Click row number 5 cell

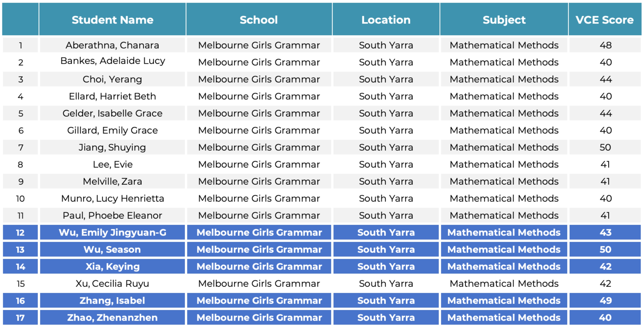click(x=21, y=113)
